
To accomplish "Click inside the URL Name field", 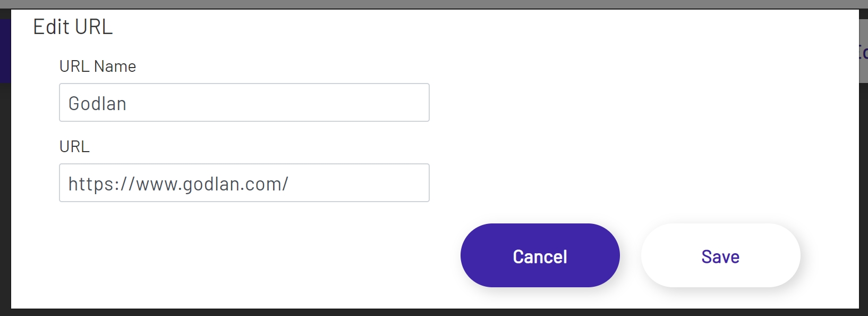I will tap(244, 103).
